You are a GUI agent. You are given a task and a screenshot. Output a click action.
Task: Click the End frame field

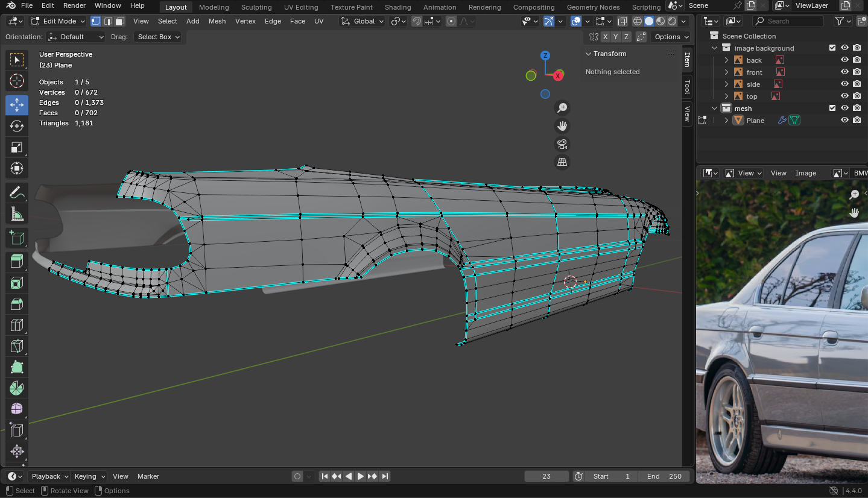(x=664, y=476)
